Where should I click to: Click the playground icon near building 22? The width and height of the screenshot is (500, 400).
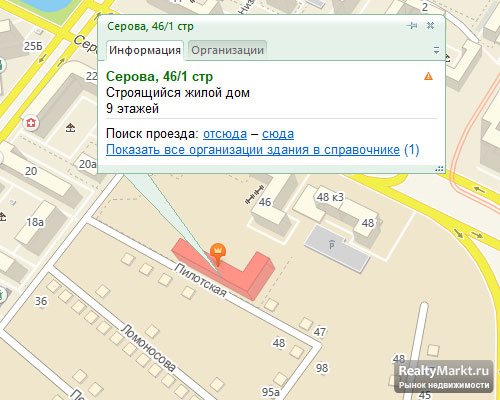(x=70, y=127)
